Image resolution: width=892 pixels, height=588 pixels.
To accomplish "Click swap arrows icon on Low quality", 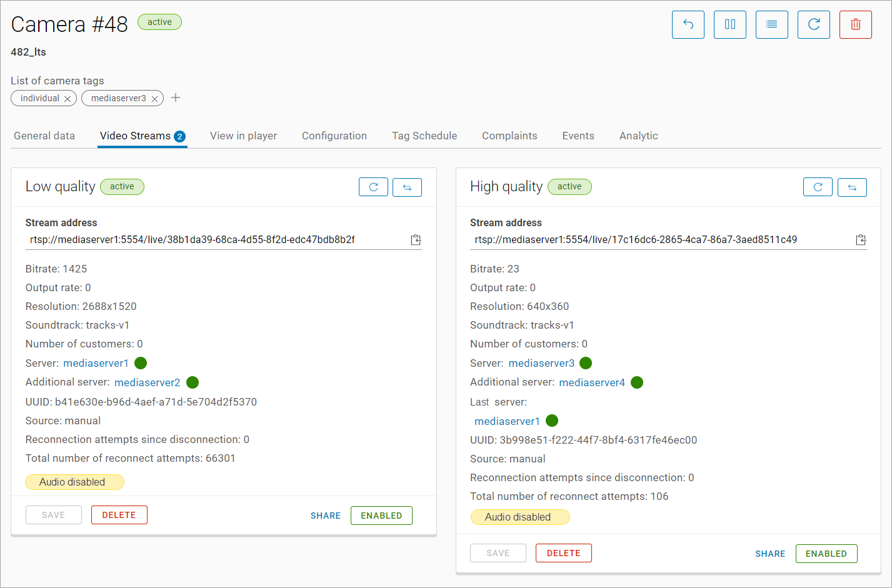I will [407, 187].
